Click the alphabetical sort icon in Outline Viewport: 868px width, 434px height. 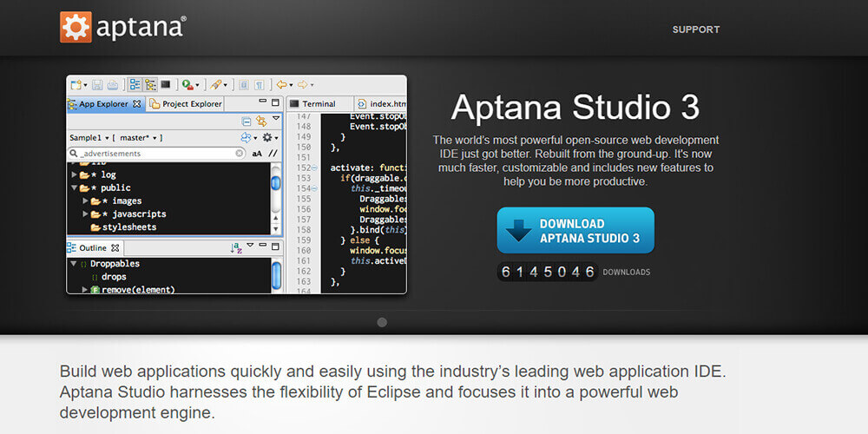236,248
